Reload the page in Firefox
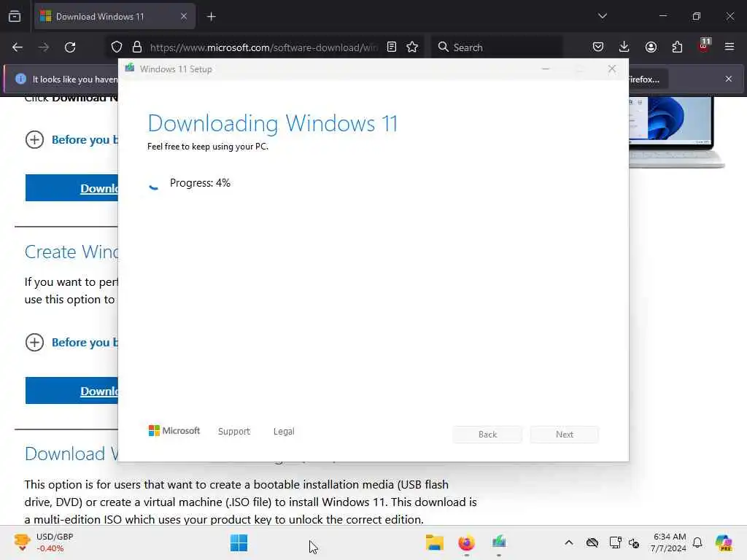 click(x=70, y=47)
